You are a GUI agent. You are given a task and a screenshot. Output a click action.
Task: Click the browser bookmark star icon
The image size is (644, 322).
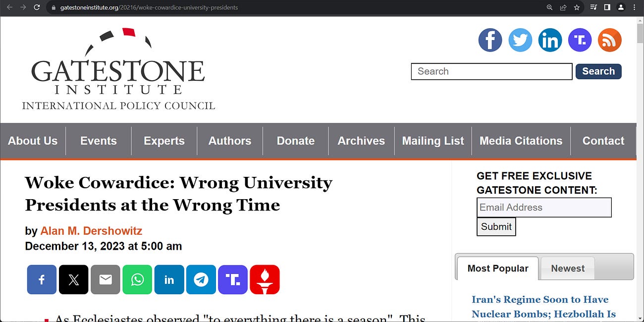click(x=577, y=7)
